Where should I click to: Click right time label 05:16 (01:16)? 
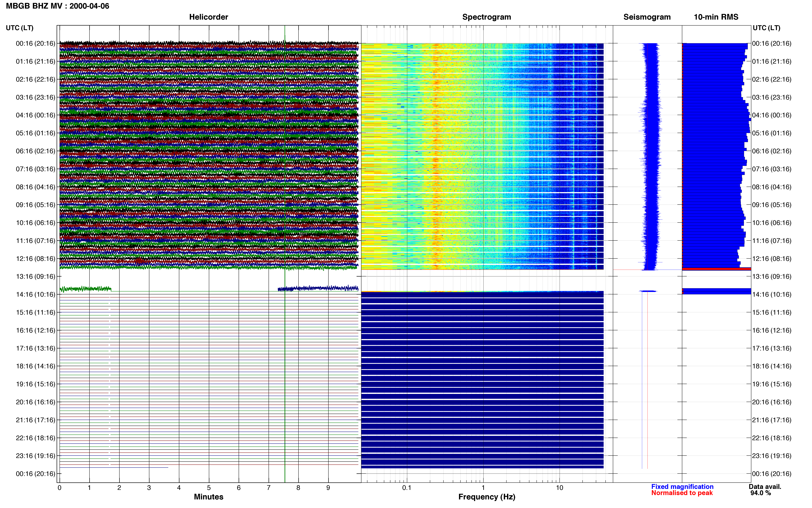tap(772, 133)
